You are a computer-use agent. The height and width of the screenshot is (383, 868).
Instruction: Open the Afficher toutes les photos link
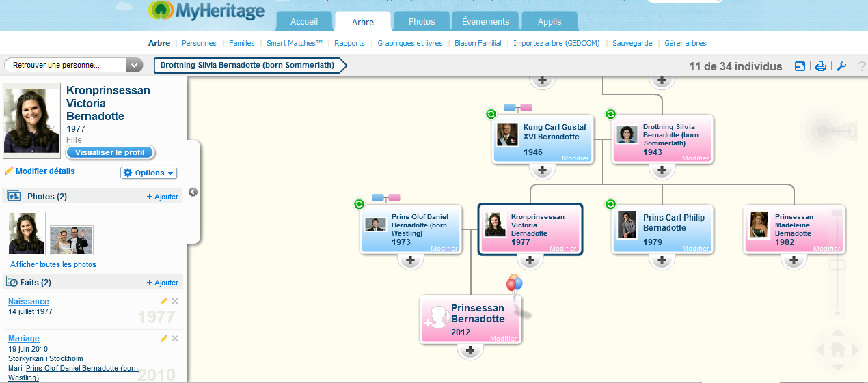tap(53, 264)
